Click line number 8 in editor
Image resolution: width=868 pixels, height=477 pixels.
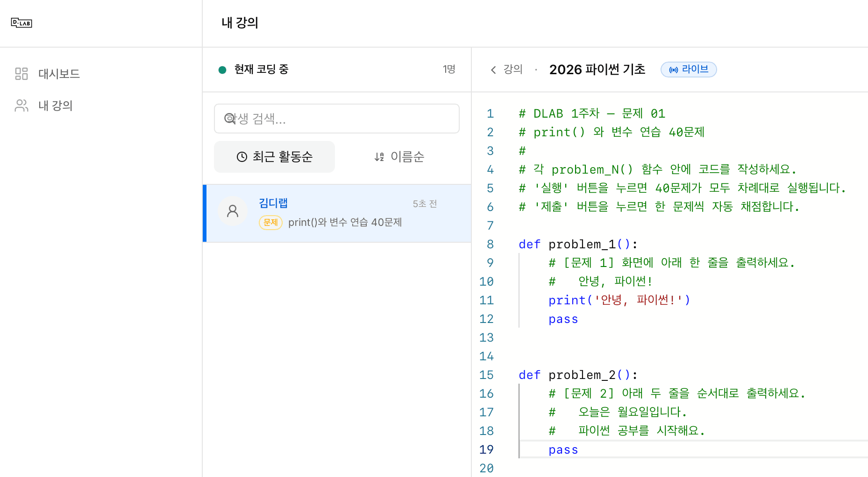click(490, 244)
